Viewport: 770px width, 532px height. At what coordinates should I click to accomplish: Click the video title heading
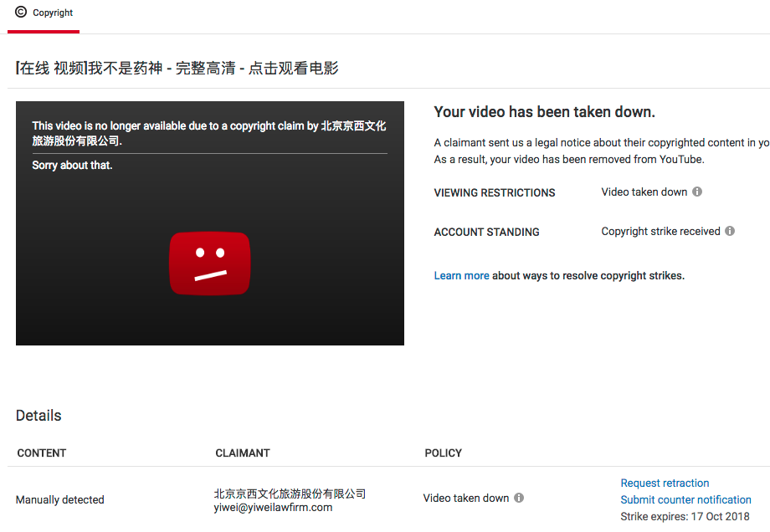(x=177, y=69)
